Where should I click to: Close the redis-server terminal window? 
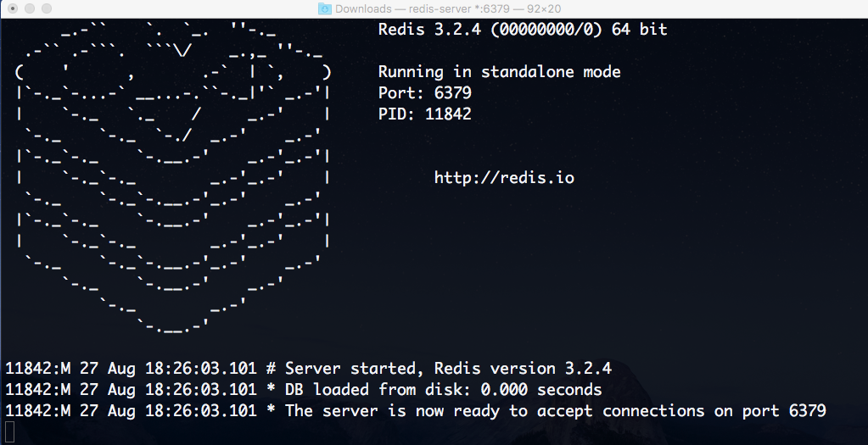[11, 8]
